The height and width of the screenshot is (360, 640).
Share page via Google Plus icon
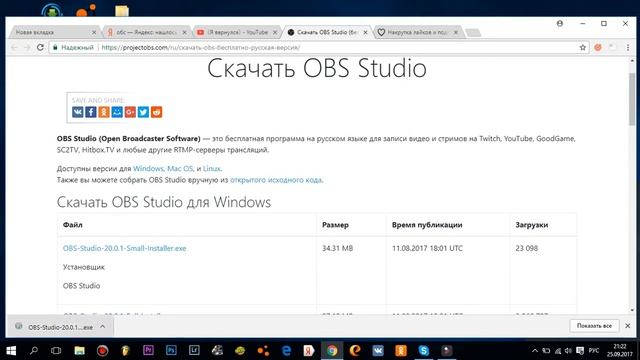point(130,112)
